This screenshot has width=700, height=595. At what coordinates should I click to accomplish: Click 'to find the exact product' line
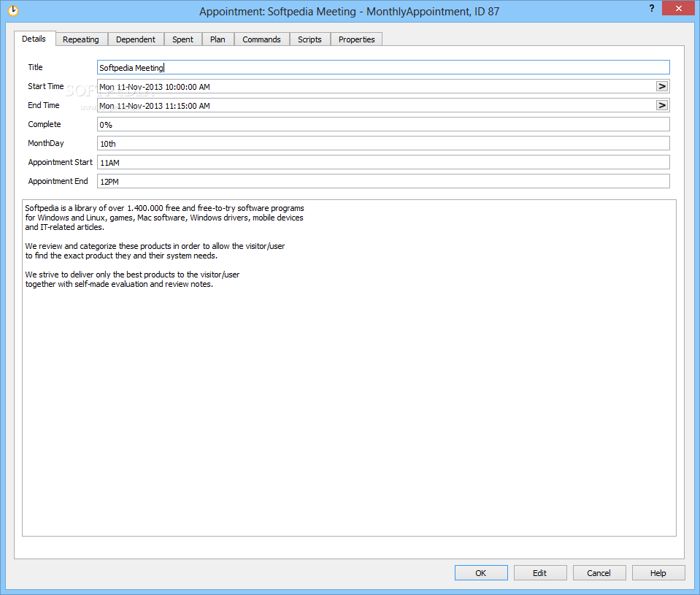[121, 256]
